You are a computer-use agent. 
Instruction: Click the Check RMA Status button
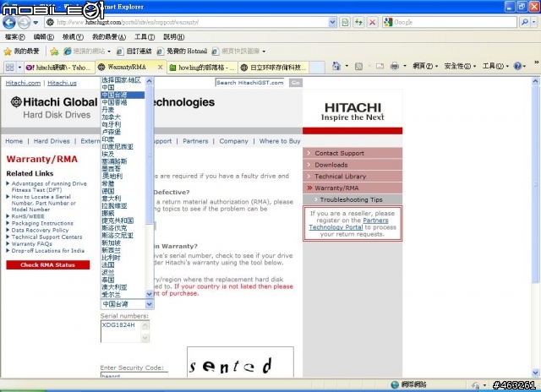coord(48,264)
